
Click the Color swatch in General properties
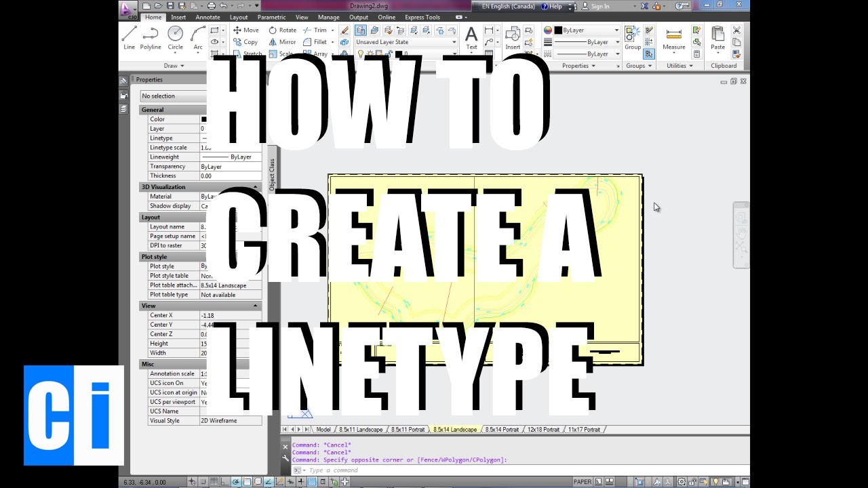coord(203,119)
